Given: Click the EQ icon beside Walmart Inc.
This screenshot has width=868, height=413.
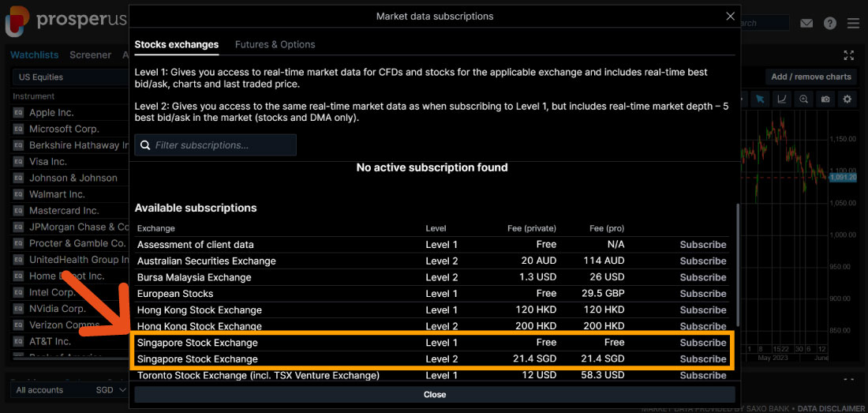Looking at the screenshot, I should coord(18,194).
